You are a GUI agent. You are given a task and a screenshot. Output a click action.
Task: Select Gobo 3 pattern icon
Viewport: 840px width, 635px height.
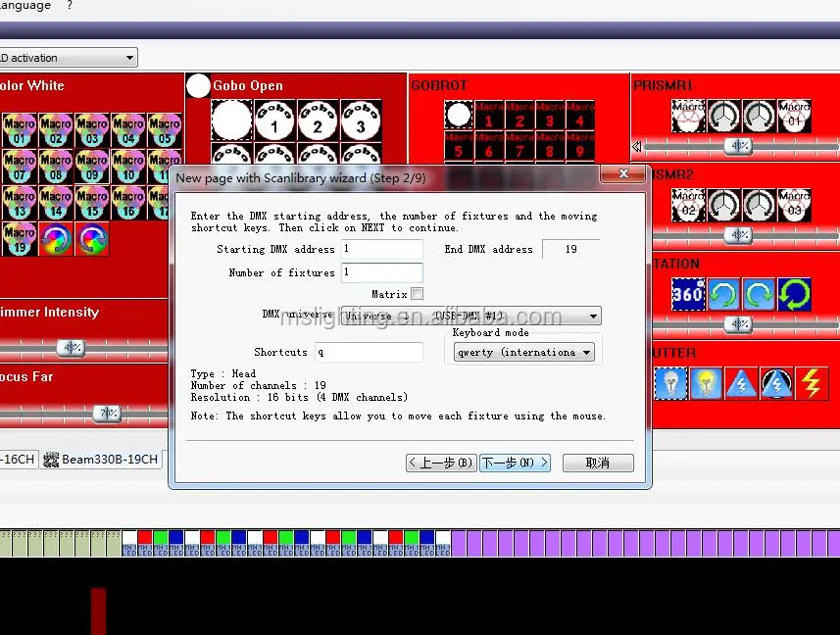pyautogui.click(x=361, y=122)
